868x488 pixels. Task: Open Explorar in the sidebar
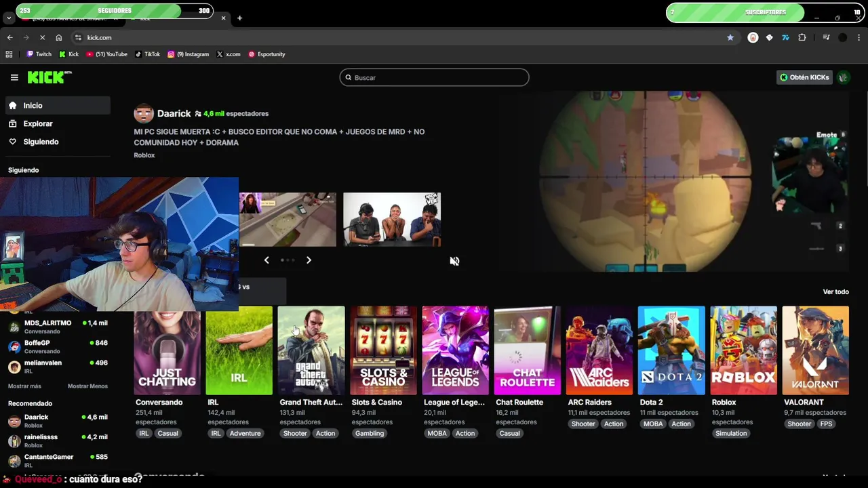(58, 124)
